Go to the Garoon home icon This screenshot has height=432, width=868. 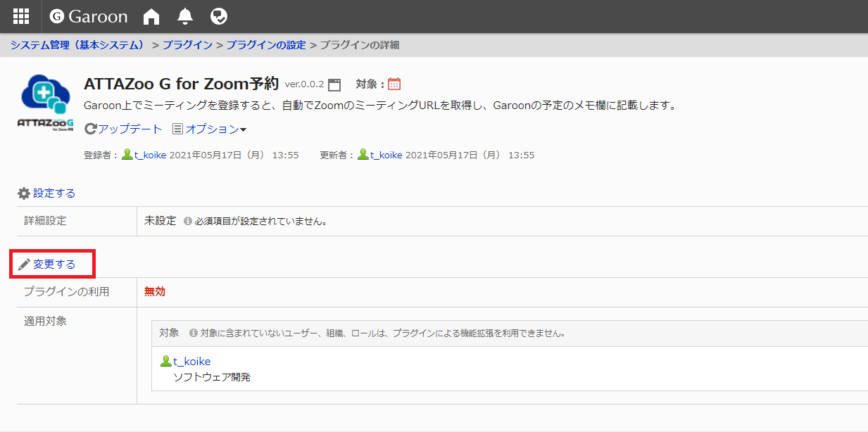[x=151, y=16]
